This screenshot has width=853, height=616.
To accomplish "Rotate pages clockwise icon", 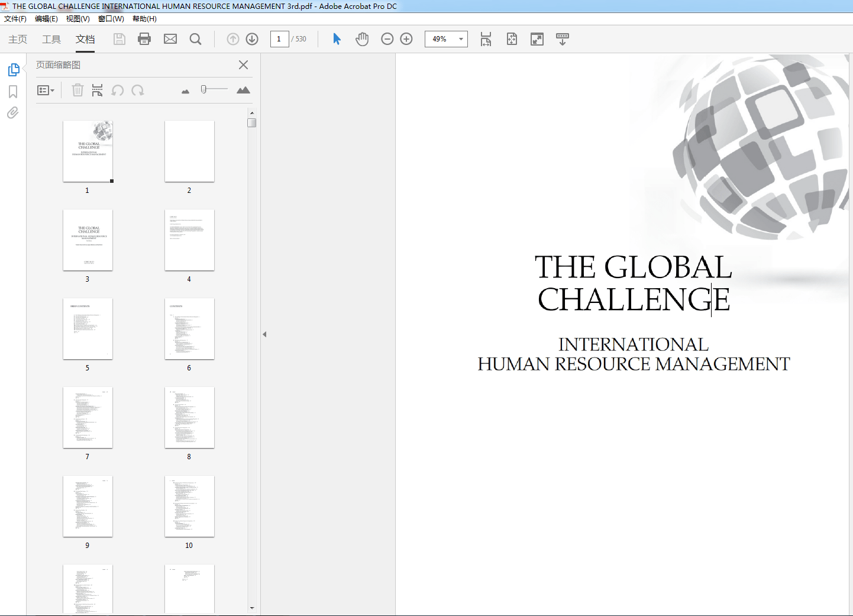I will pyautogui.click(x=138, y=91).
